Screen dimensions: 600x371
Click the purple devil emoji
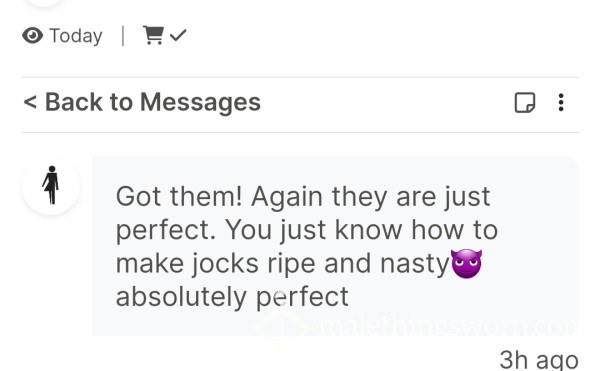[x=466, y=264]
